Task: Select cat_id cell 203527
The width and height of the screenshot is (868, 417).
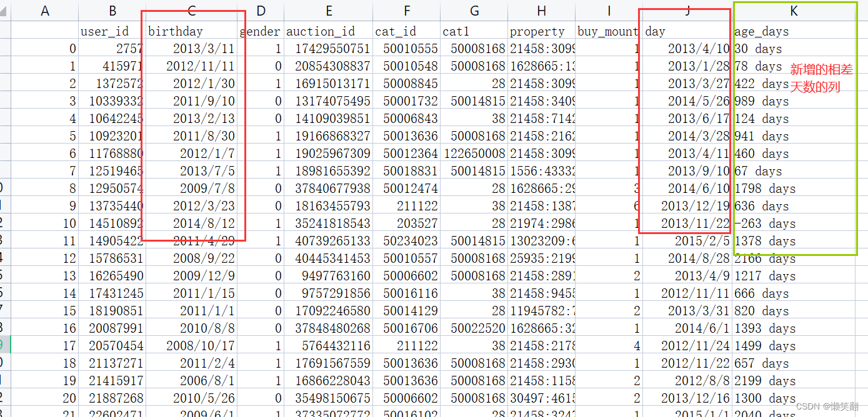Action: tap(407, 223)
